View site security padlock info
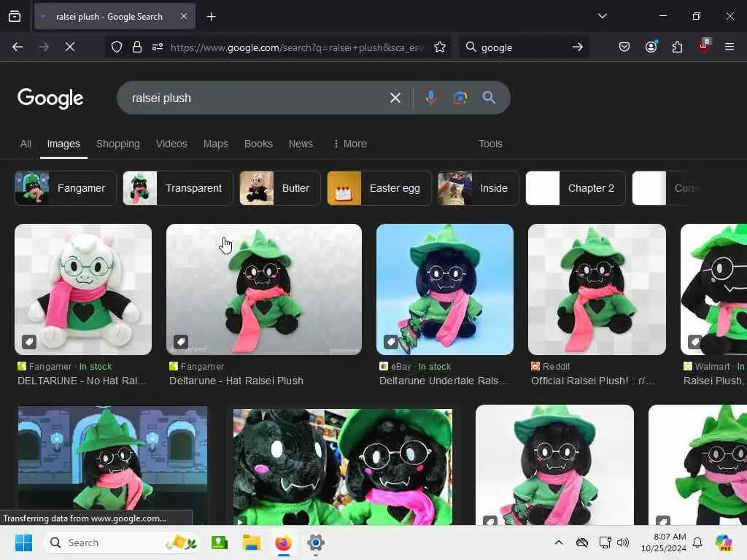Viewport: 747px width, 560px height. 137,47
